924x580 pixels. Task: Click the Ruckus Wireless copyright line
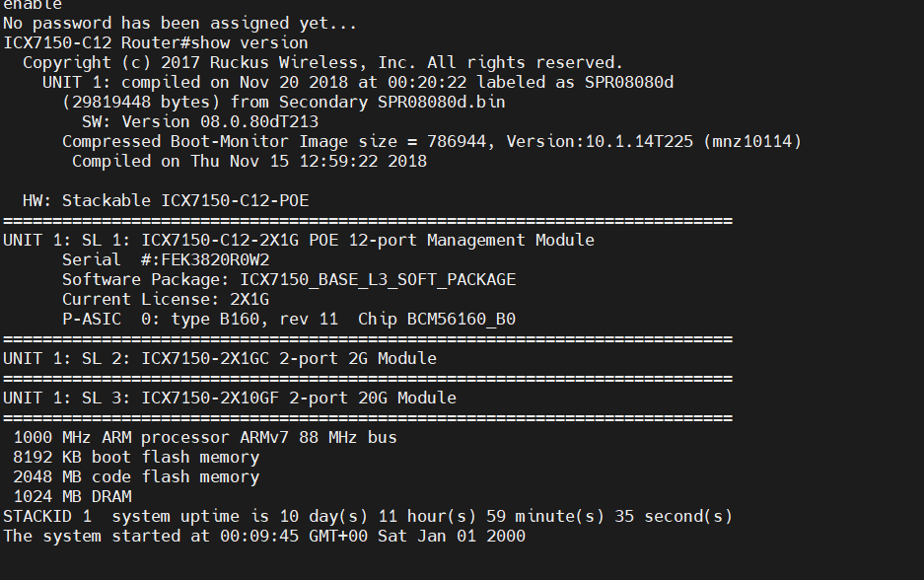[x=322, y=62]
